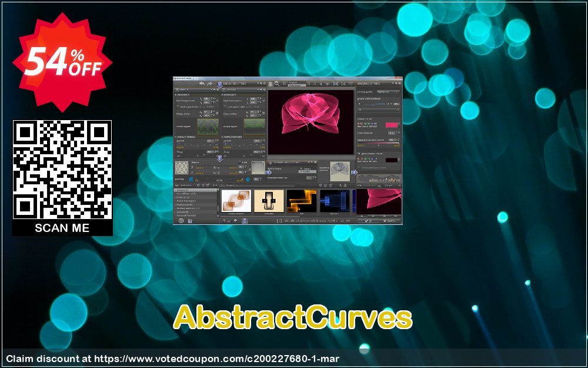Click the blue square icon left of spacing slider

tap(191, 179)
